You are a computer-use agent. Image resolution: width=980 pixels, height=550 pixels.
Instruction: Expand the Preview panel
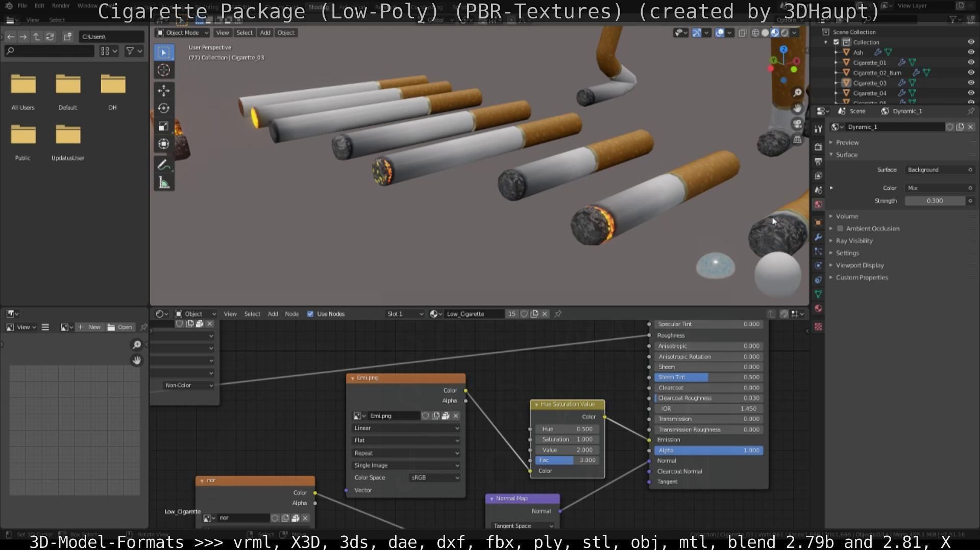(847, 143)
